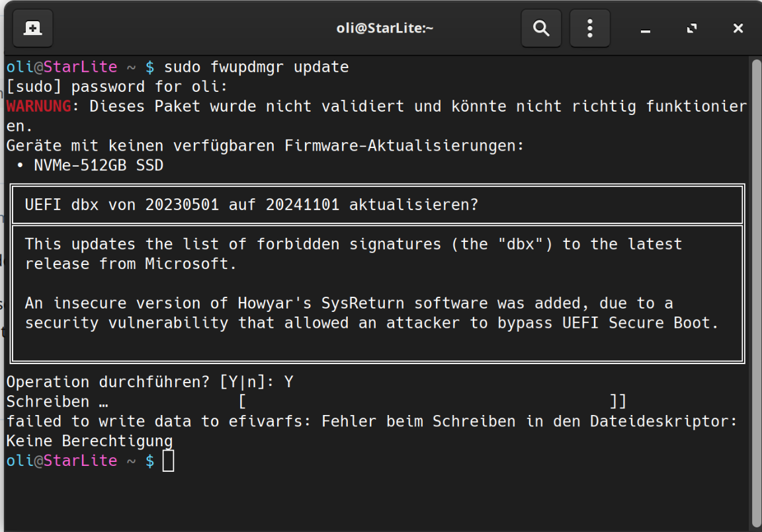
Task: Click the 'sudo fwupdmgr update' command text
Action: point(256,67)
